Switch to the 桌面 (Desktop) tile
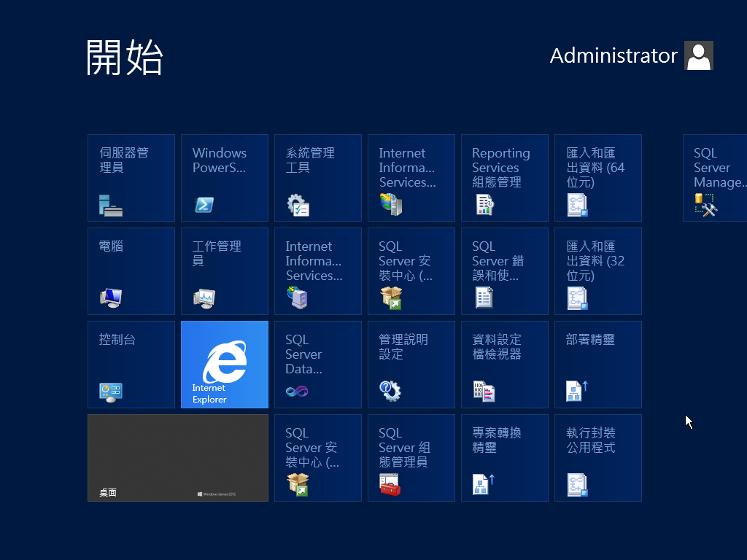Screen dimensions: 747x560 pos(178,458)
